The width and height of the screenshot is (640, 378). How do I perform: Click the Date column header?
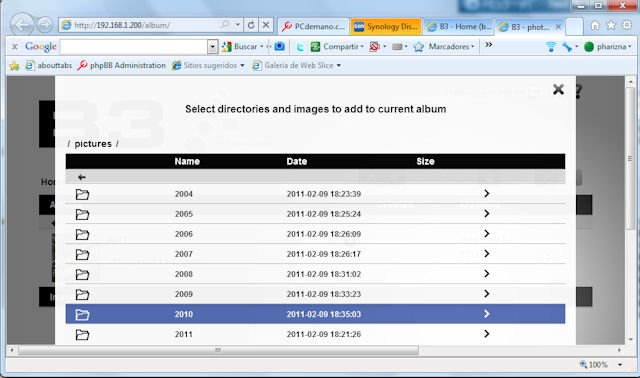tap(296, 161)
